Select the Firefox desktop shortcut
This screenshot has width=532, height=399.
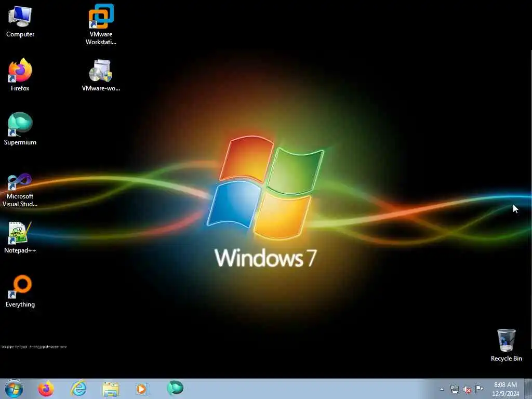point(20,75)
